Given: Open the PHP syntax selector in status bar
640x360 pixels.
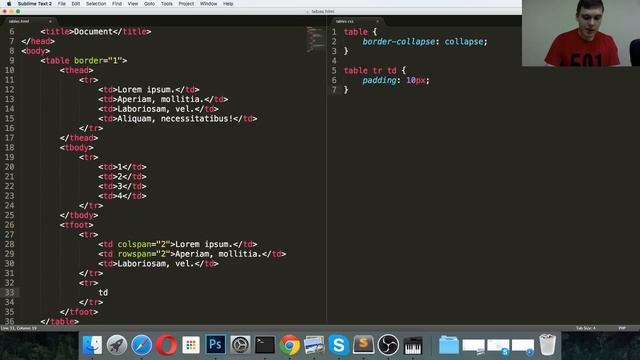Looking at the screenshot, I should click(x=622, y=328).
